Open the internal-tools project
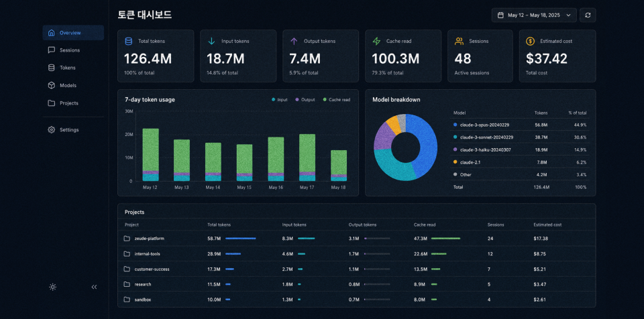 (356, 254)
